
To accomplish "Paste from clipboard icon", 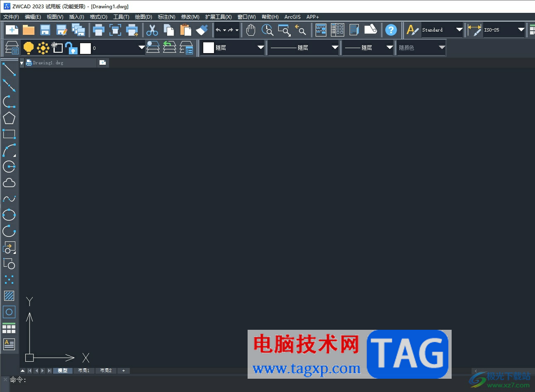I will click(x=185, y=30).
